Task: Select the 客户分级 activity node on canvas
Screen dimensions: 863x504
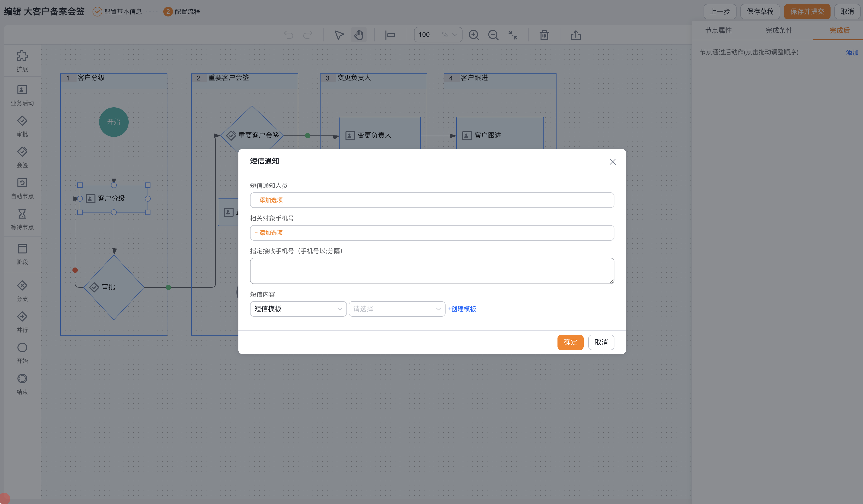Action: pyautogui.click(x=114, y=199)
